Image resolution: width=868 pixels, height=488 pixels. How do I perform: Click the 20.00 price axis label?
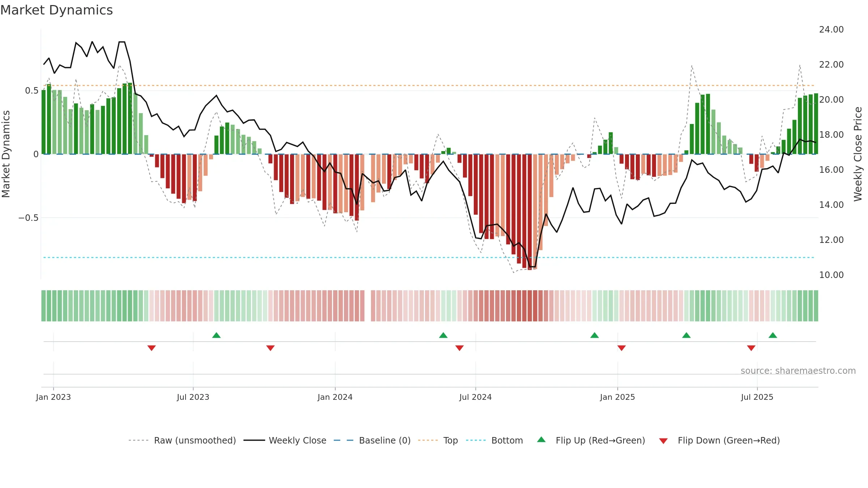831,100
